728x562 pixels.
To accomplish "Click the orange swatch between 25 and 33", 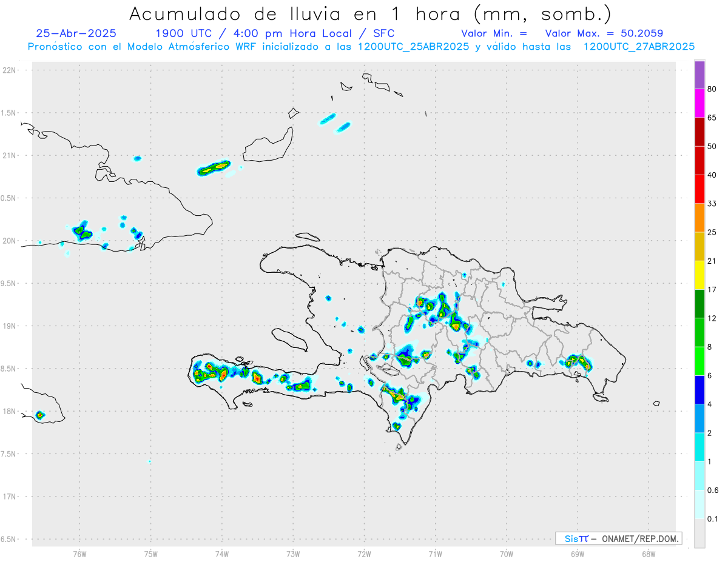I will tap(699, 218).
